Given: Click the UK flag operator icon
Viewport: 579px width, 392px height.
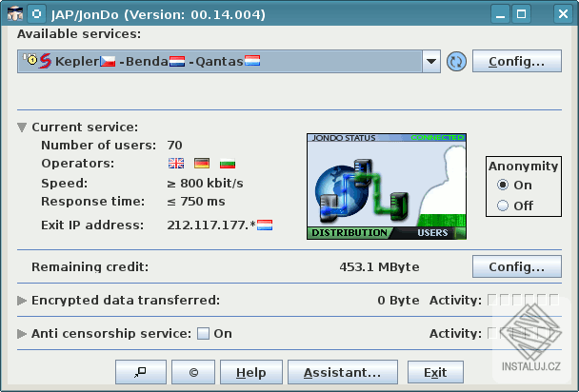Looking at the screenshot, I should (176, 163).
